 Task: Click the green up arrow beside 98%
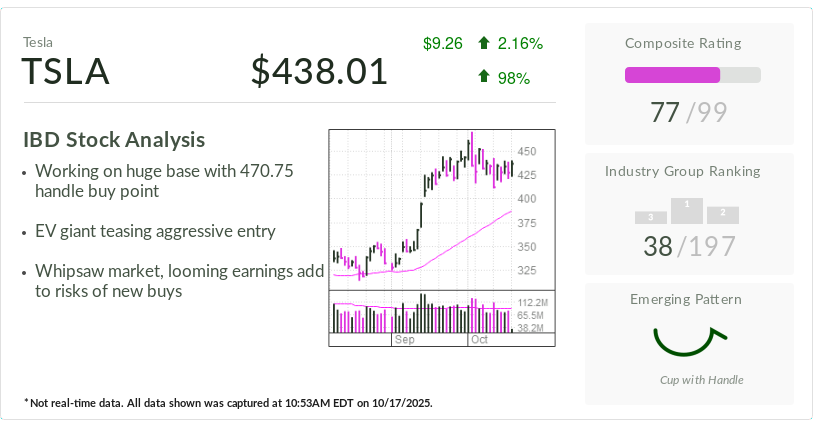pyautogui.click(x=484, y=76)
